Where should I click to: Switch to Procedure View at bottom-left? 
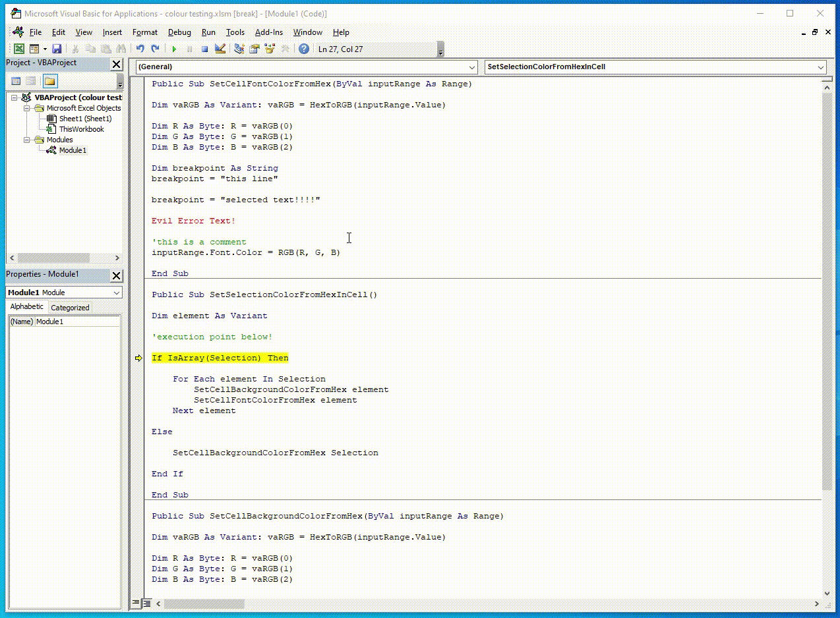[x=136, y=603]
